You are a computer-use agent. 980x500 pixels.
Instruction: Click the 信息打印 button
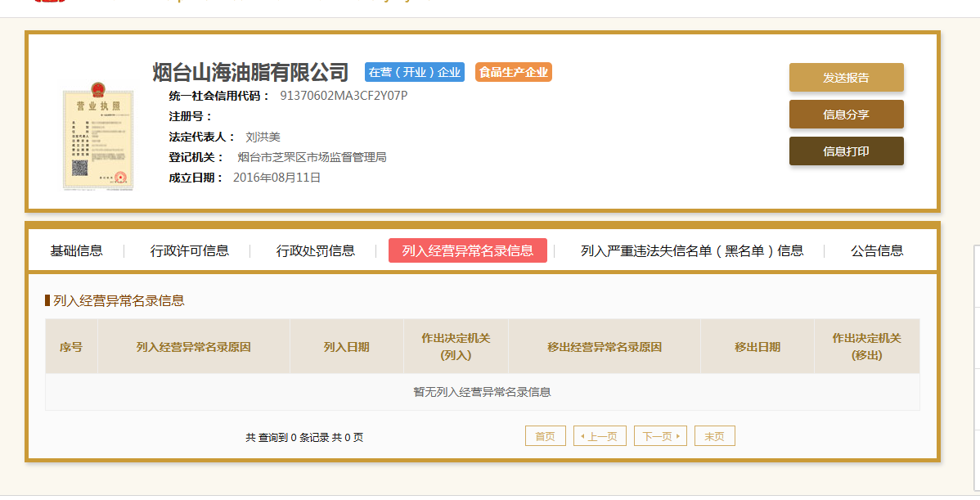[x=846, y=151]
